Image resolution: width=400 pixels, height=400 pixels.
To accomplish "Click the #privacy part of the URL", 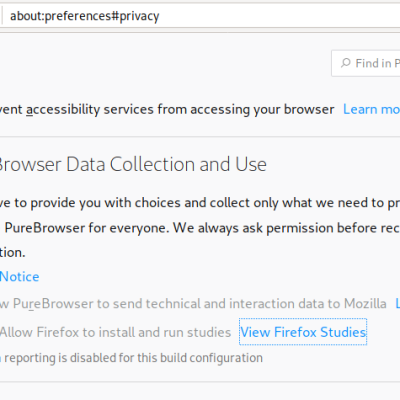I will [135, 16].
